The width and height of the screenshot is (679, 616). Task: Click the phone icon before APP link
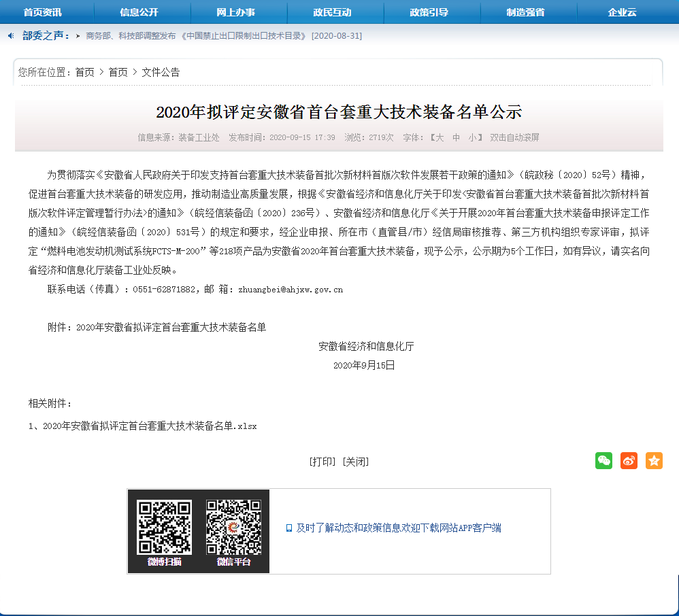click(289, 528)
